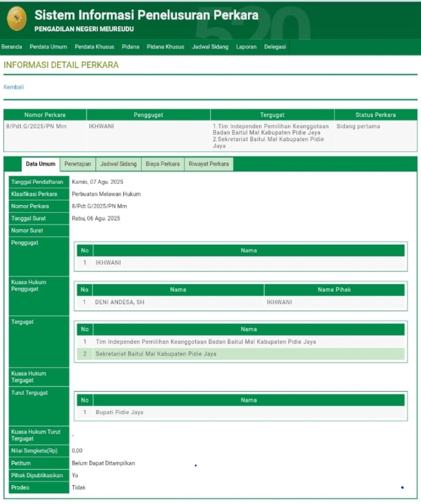
Task: Click the Pengadilan Negeri Meureudu subtitle
Action: point(84,29)
